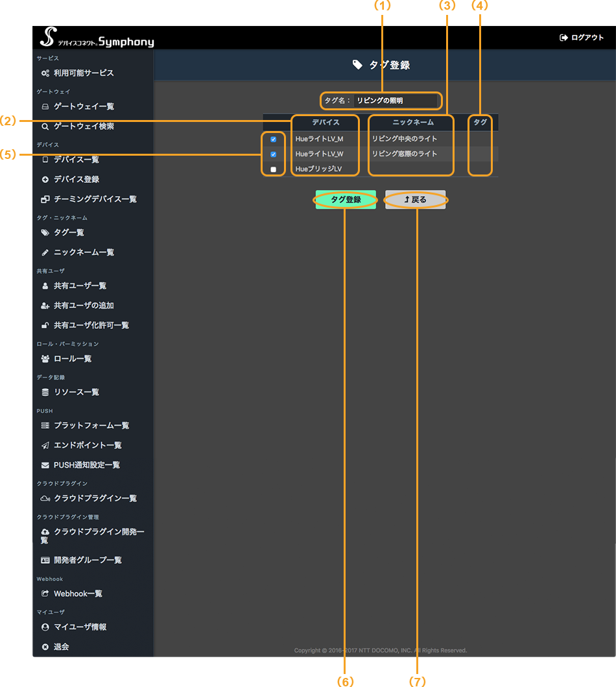
Task: Open 開発者グループ一覧 in the sidebar
Action: [88, 560]
